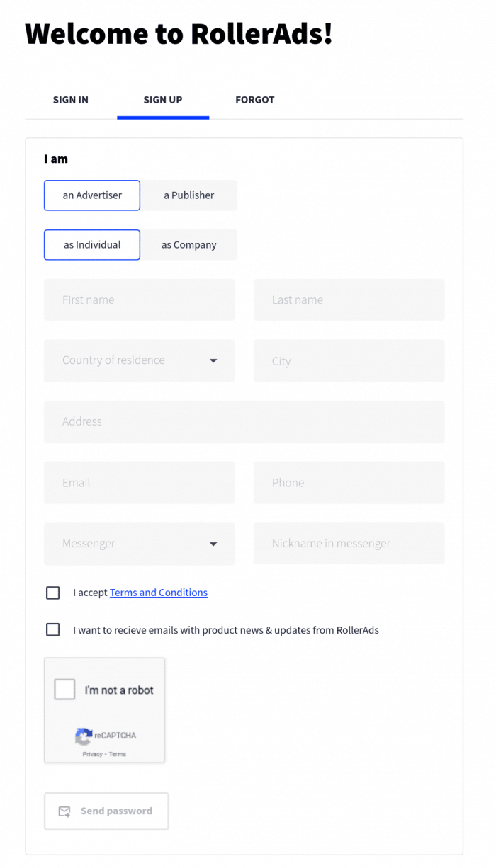Select 'a Publisher' account type

coord(188,195)
